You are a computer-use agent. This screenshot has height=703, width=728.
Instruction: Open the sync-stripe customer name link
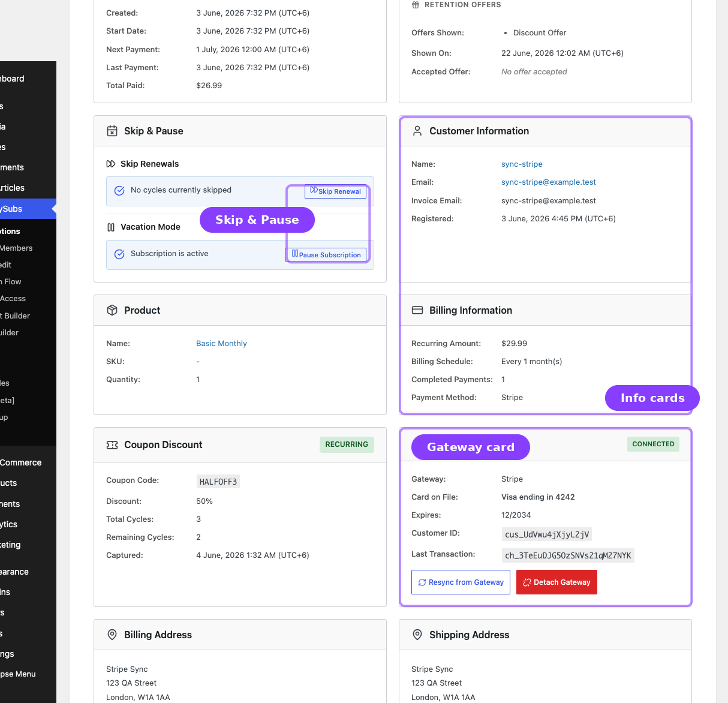tap(522, 164)
